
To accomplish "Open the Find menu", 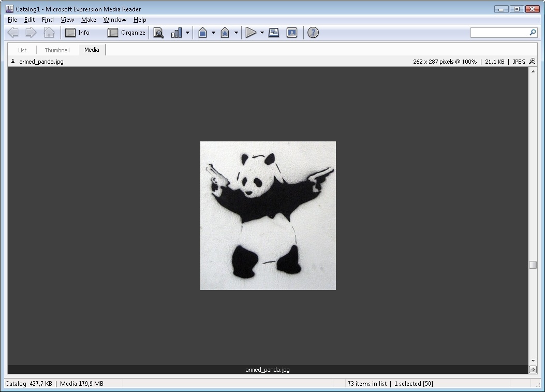I will (48, 20).
